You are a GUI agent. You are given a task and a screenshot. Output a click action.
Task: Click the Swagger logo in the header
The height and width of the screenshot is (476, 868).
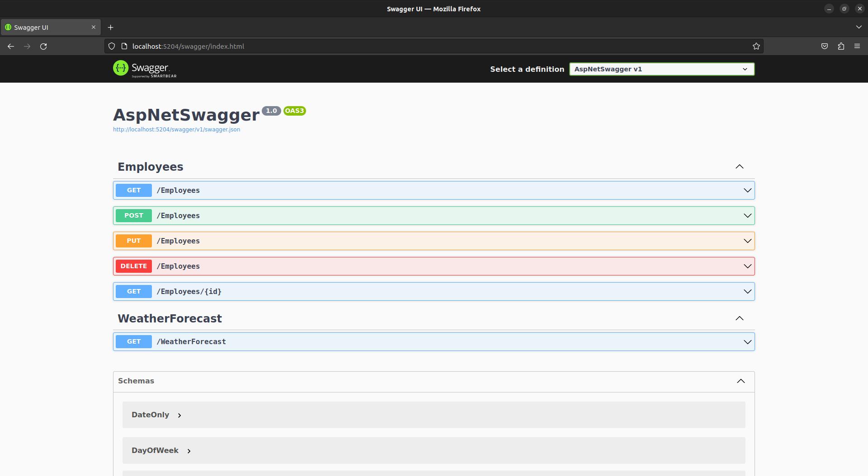(145, 69)
